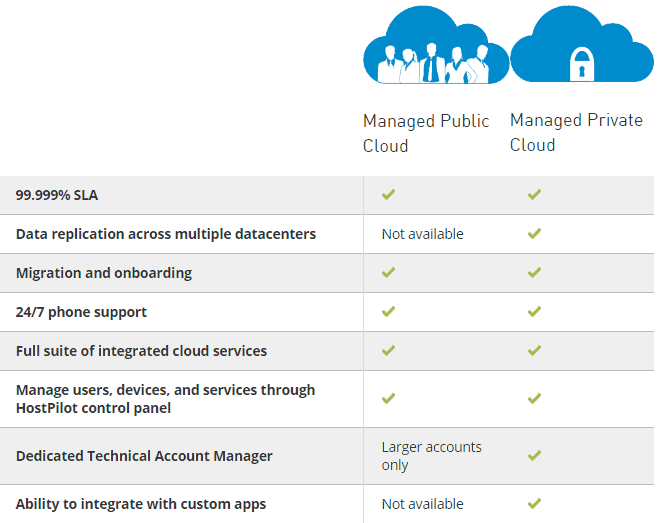Select the Managed Public Cloud column heading
Screen dimensions: 661x523
426,133
